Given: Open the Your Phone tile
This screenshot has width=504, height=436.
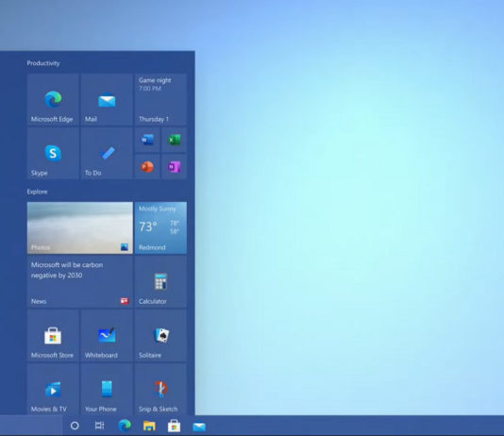Looking at the screenshot, I should click(x=107, y=390).
